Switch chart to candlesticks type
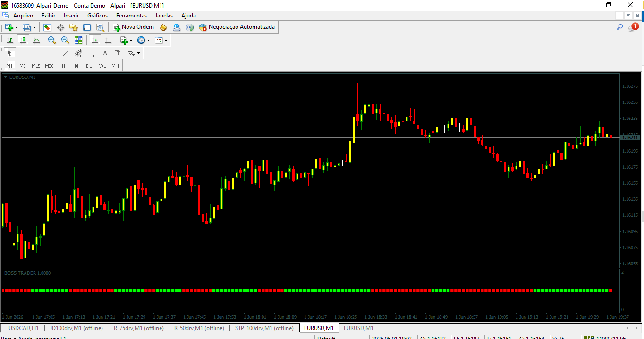644x339 pixels. click(23, 40)
